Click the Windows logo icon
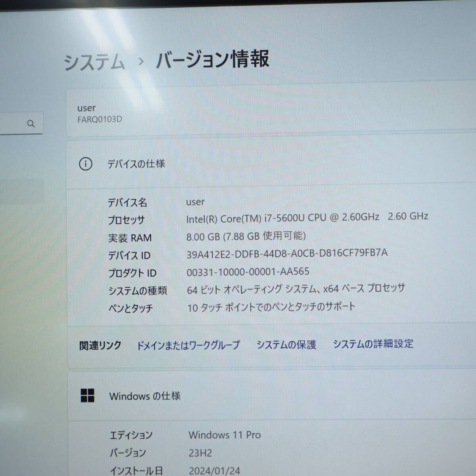476x476 pixels. click(87, 395)
